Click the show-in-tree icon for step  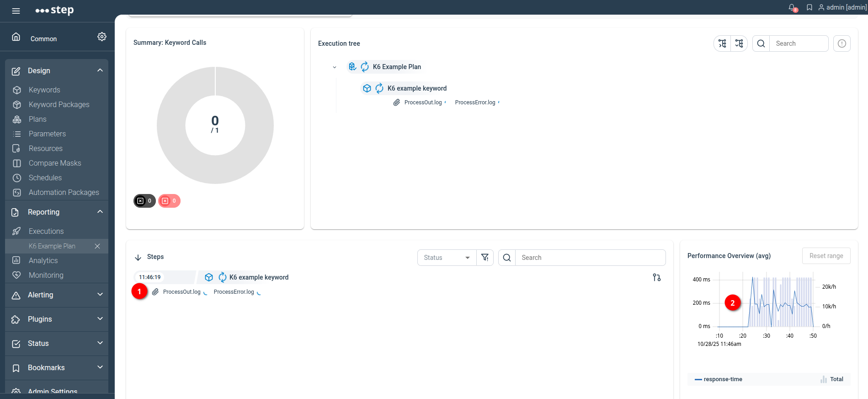(x=657, y=277)
